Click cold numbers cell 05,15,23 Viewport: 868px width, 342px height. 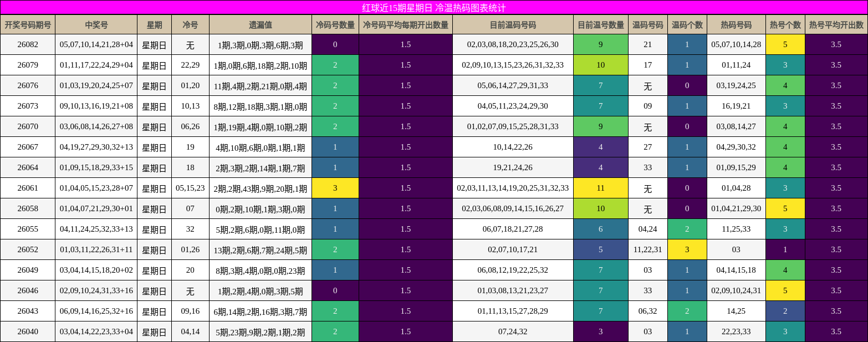click(190, 188)
